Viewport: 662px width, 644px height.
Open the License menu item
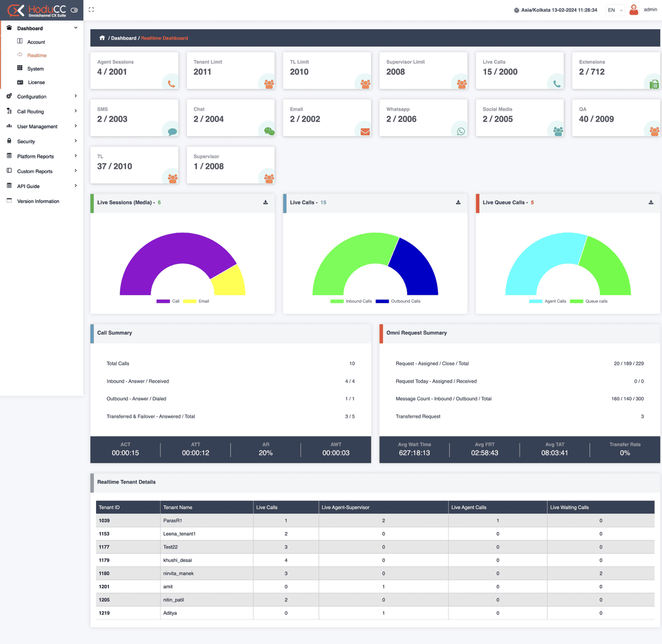pyautogui.click(x=36, y=82)
